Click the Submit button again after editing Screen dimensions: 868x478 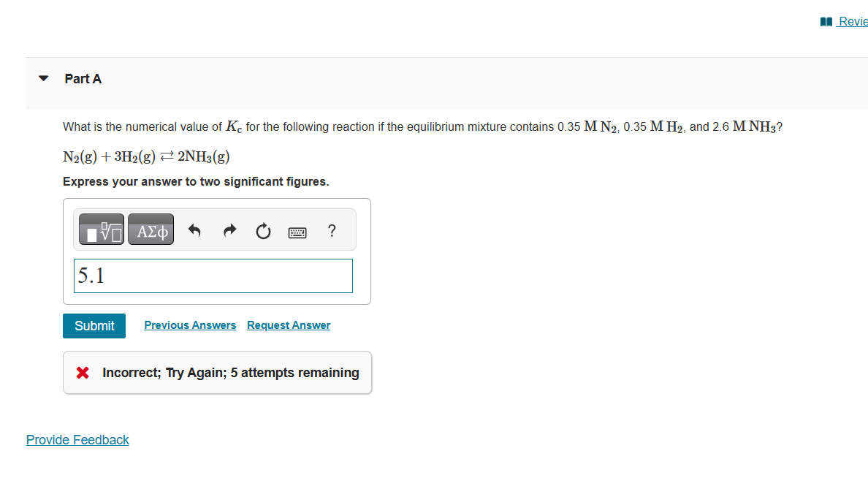pyautogui.click(x=94, y=325)
